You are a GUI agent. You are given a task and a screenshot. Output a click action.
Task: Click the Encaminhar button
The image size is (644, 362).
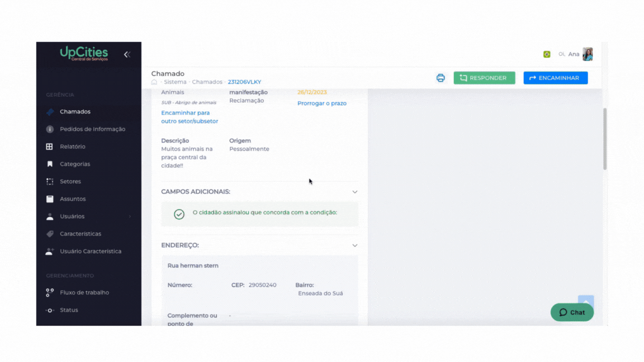click(556, 78)
